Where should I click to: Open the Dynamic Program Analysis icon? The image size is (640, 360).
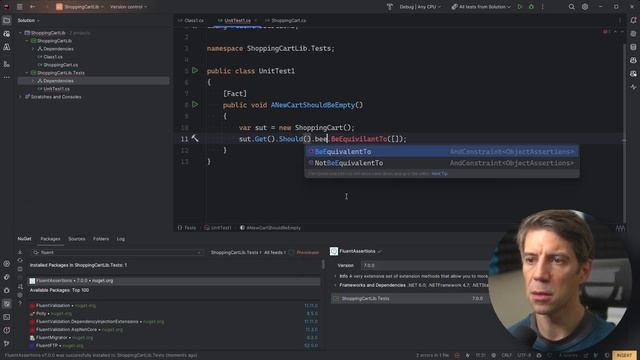[x=633, y=87]
